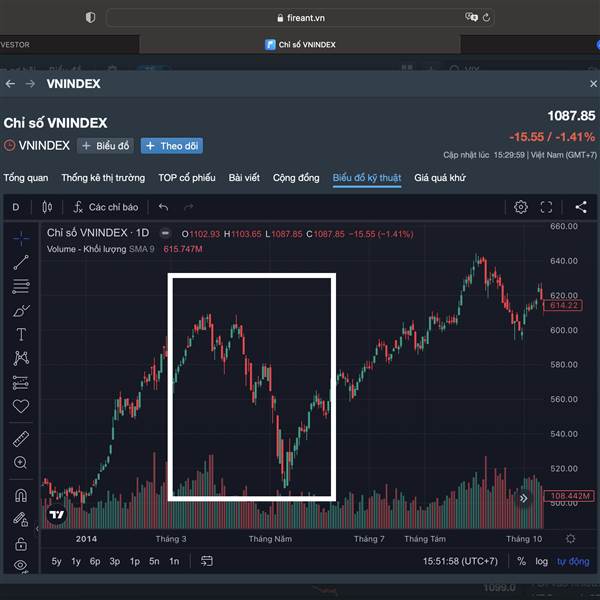Open the chart patterns tool
Screen dimensions: 600x600
coord(21,358)
